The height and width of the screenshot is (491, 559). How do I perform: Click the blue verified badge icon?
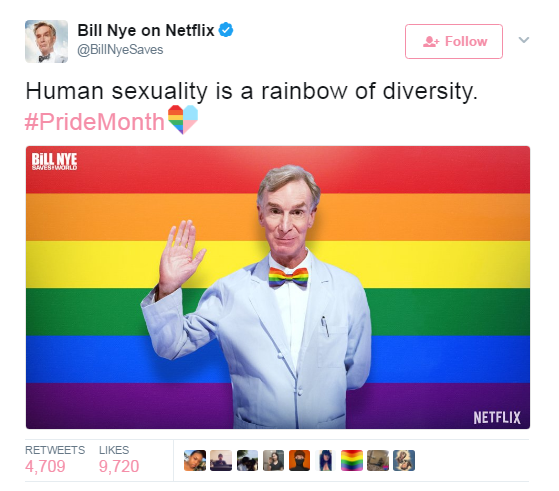(x=226, y=30)
